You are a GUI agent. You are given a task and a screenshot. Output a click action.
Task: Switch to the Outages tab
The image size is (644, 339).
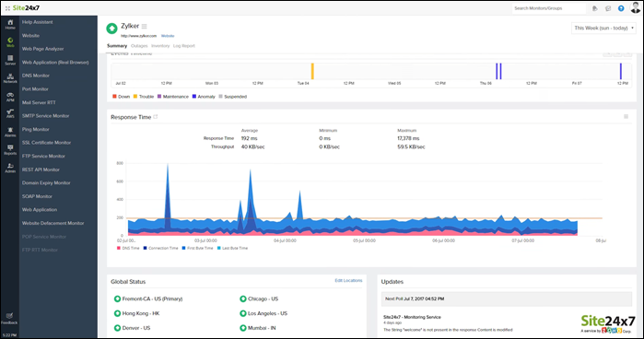(x=139, y=46)
